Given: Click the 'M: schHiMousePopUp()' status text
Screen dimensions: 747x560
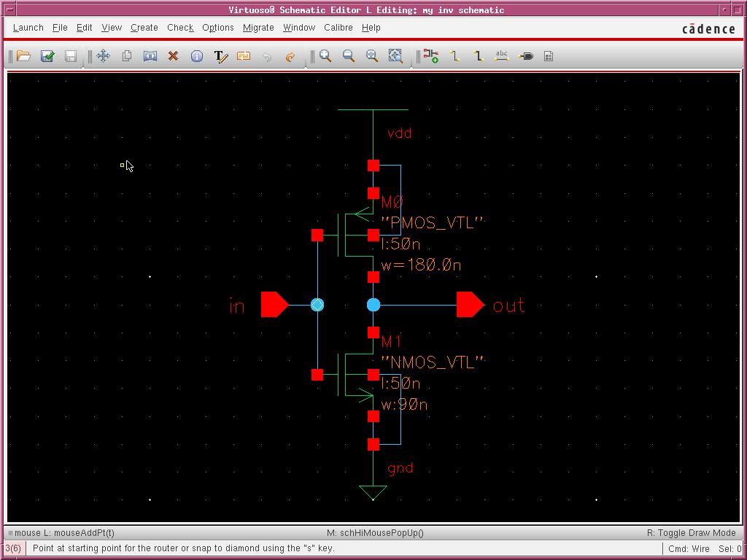Looking at the screenshot, I should 375,533.
